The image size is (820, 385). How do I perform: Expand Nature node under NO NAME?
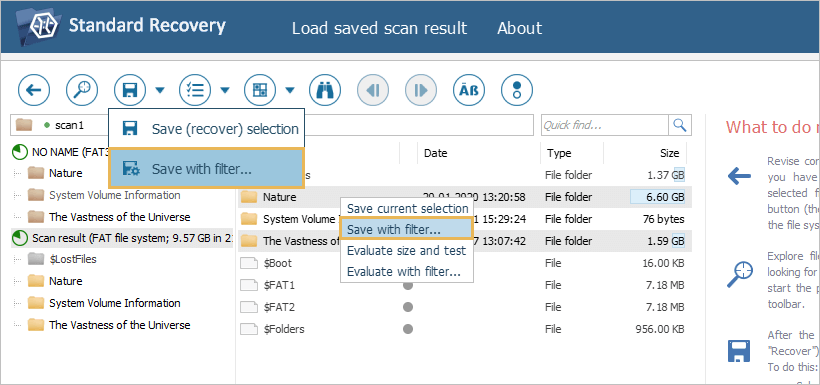[18, 173]
